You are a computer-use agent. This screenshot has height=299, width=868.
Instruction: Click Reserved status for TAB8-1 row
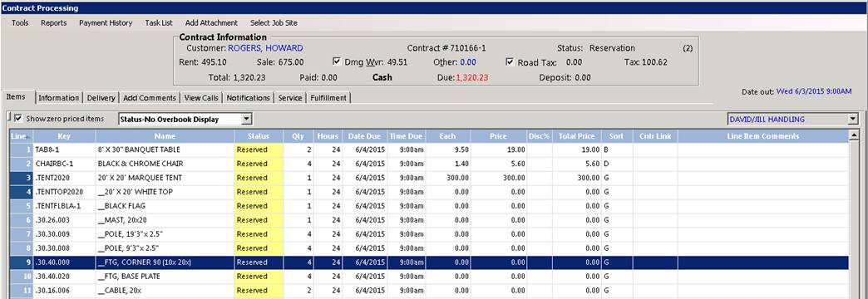(x=259, y=149)
